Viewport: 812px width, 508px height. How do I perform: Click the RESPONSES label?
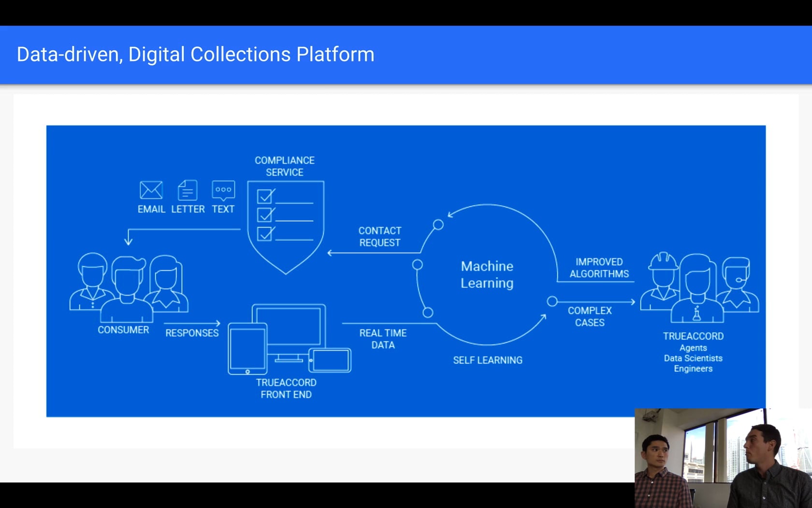point(192,333)
